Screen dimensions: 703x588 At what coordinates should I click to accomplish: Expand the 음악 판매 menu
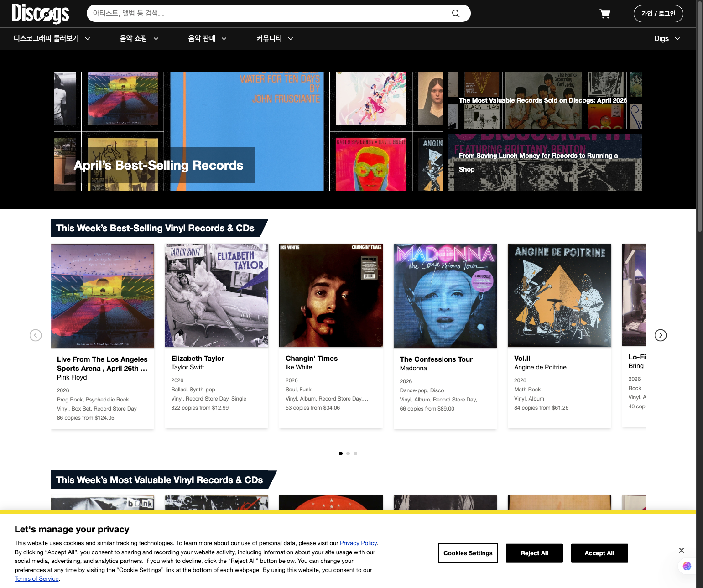pos(208,38)
